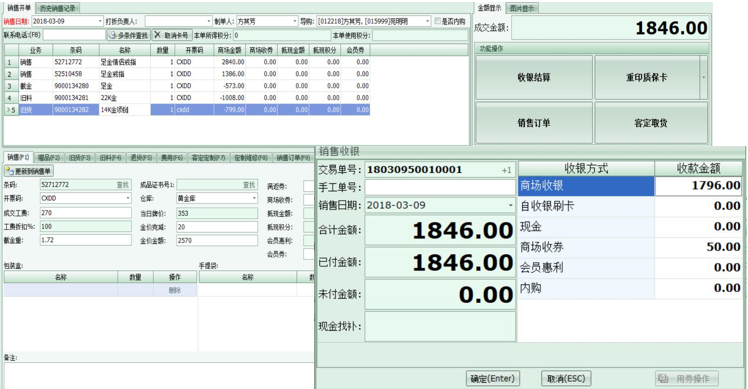748x389 pixels.
Task: Select row with barcode 9000134280
Action: [187, 86]
